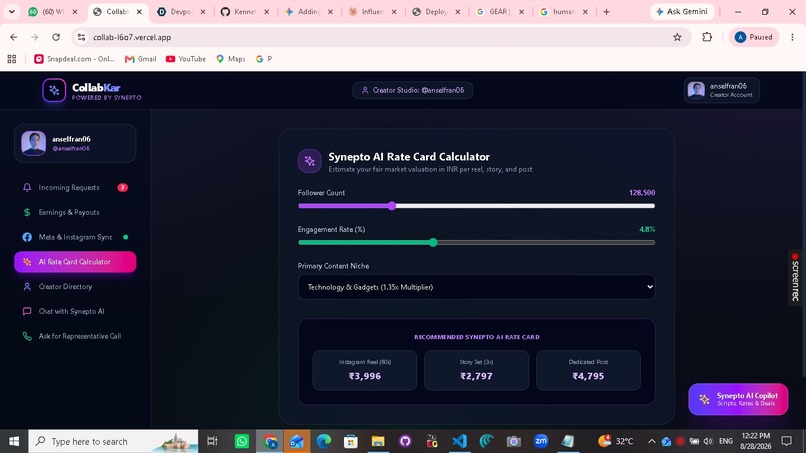
Task: Click anselfran06 sidebar profile avatar
Action: point(33,143)
